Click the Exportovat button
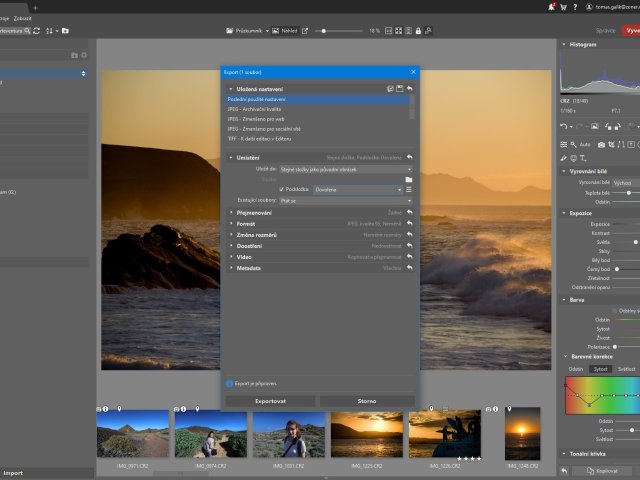Viewport: 640px width, 480px height. pos(270,401)
